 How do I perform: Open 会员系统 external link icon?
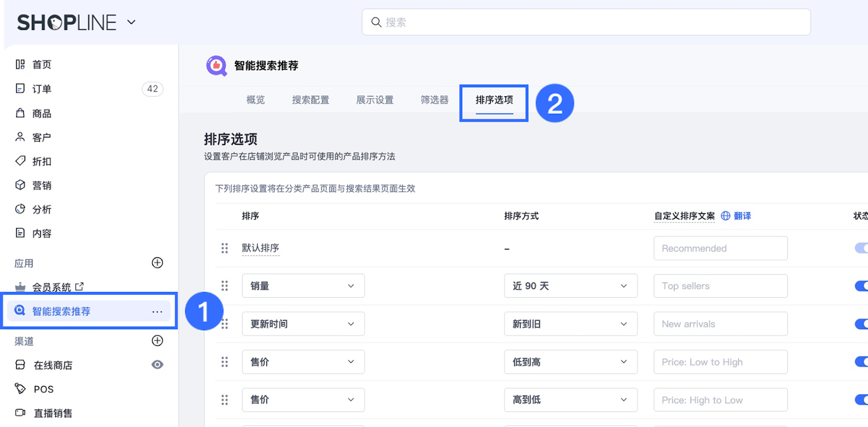pos(80,286)
